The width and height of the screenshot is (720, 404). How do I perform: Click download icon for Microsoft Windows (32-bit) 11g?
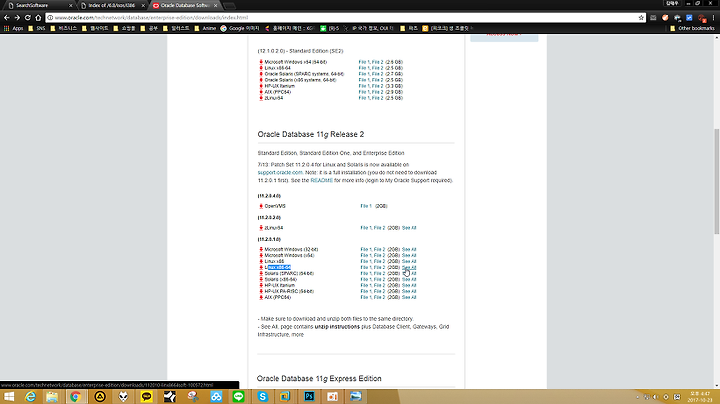coord(261,249)
